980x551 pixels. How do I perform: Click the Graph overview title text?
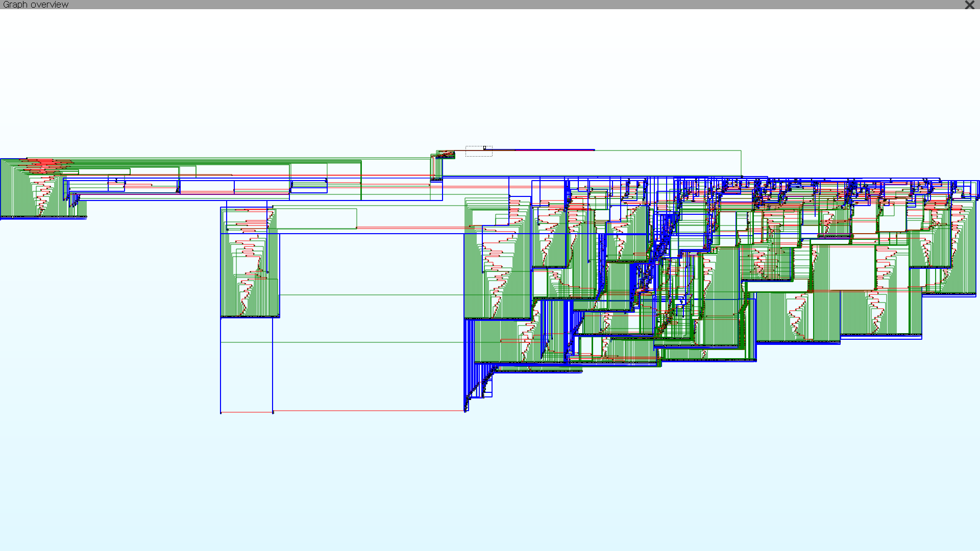[x=36, y=5]
